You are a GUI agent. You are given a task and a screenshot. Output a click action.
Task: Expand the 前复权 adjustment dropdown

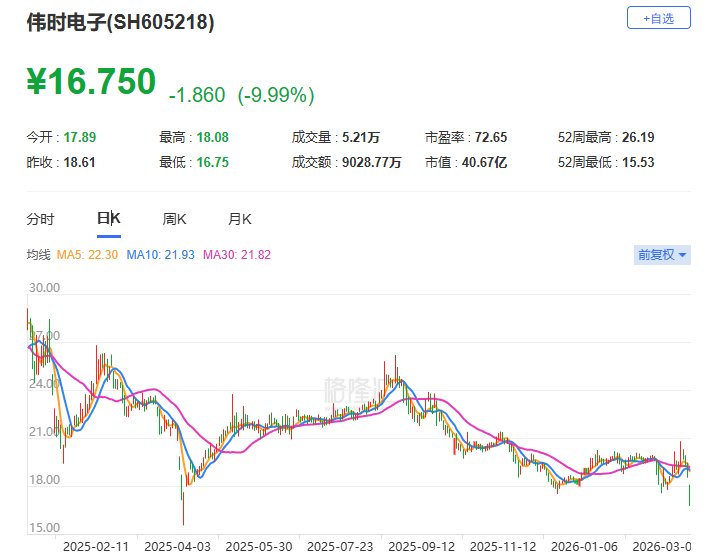pyautogui.click(x=662, y=255)
